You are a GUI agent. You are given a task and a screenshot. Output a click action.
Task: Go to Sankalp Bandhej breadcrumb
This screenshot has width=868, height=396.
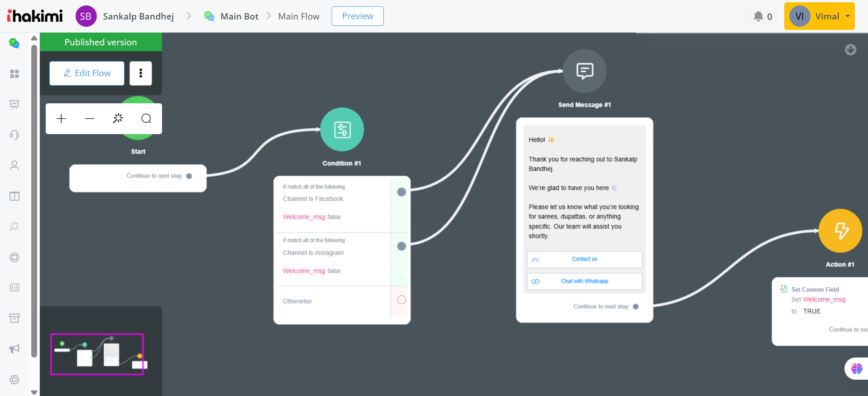pyautogui.click(x=138, y=16)
